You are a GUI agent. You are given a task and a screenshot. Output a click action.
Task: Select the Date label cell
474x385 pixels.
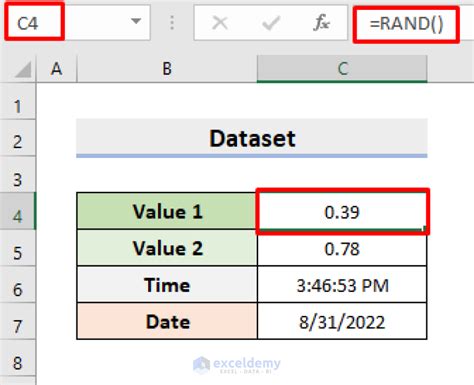167,321
